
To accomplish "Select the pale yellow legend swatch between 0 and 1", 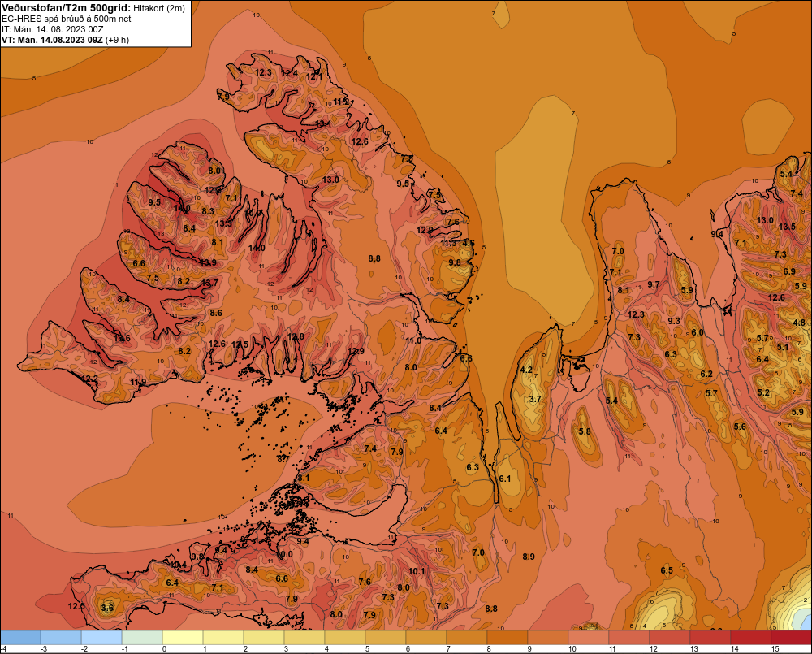I will pyautogui.click(x=183, y=638).
